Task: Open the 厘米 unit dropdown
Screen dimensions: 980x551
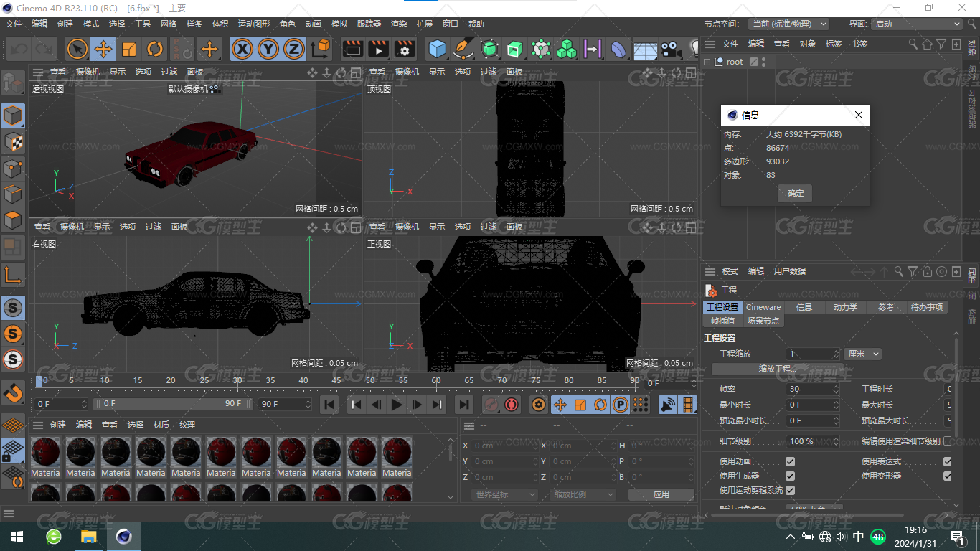Action: (x=862, y=354)
